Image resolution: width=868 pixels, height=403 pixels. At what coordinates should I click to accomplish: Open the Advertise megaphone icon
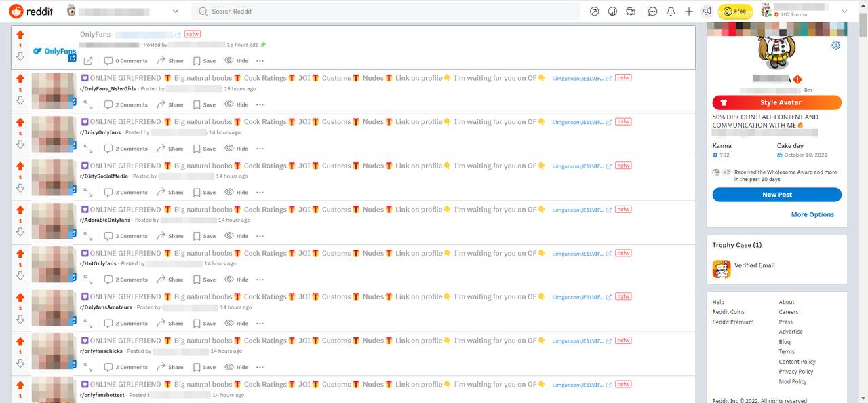(x=707, y=12)
